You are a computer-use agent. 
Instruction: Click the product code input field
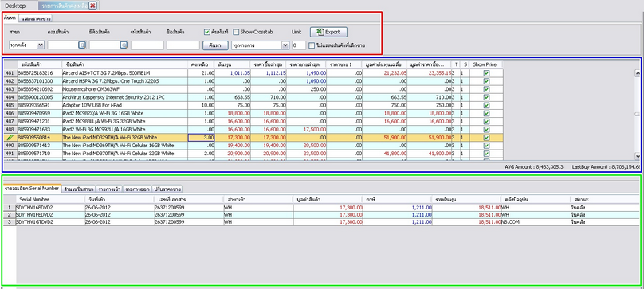pos(147,45)
